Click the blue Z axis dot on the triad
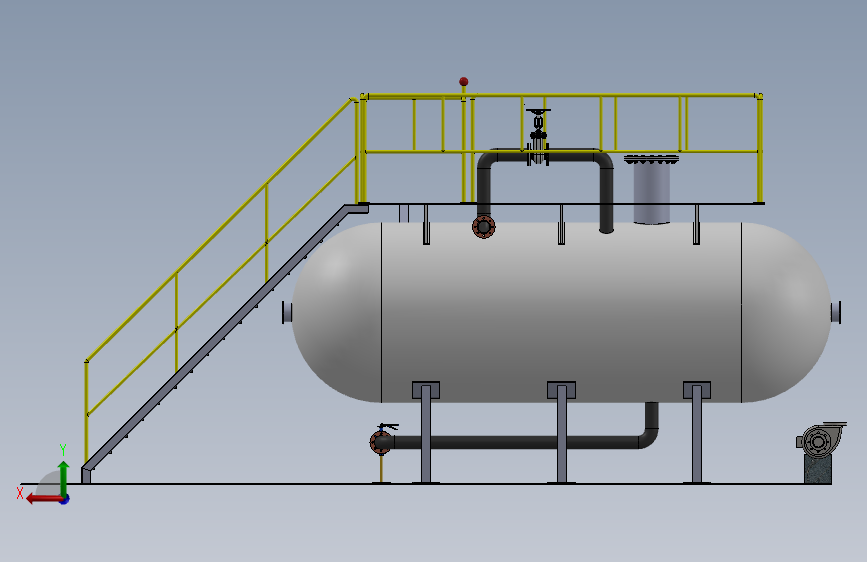This screenshot has height=562, width=867. coord(65,500)
